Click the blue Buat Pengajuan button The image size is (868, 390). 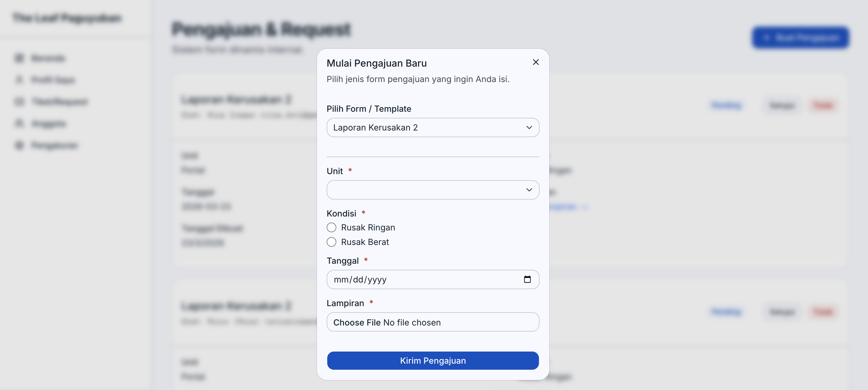pyautogui.click(x=801, y=38)
